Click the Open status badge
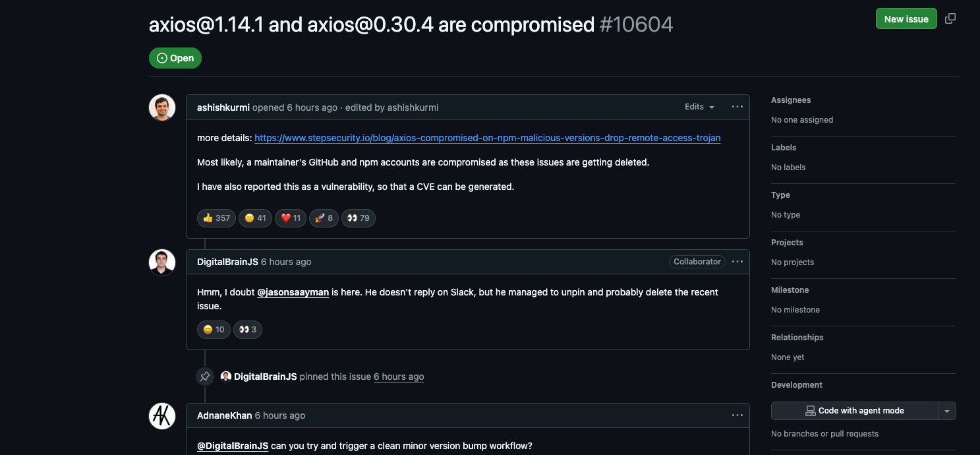 pos(175,58)
